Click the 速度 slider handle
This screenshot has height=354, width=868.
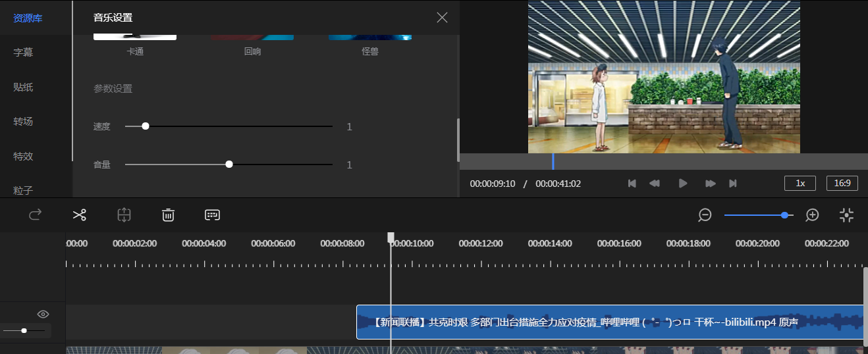(x=146, y=126)
